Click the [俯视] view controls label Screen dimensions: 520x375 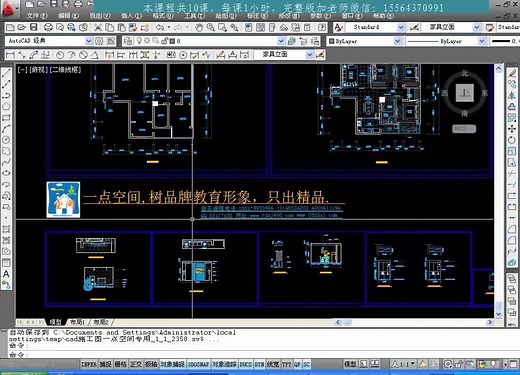coord(39,70)
